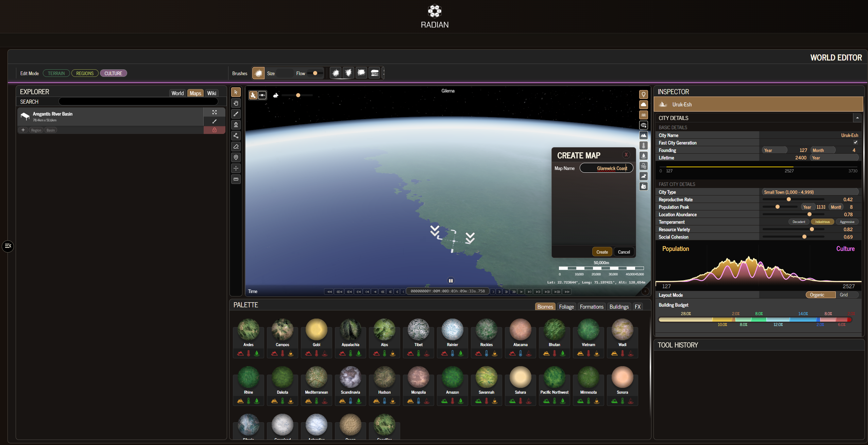This screenshot has width=868, height=445.
Task: Edit the Aregantis River Basin map
Action: (x=215, y=121)
